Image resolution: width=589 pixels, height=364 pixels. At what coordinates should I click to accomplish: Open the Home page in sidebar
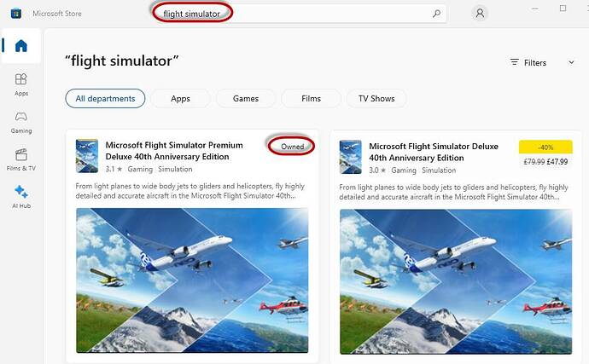(21, 46)
